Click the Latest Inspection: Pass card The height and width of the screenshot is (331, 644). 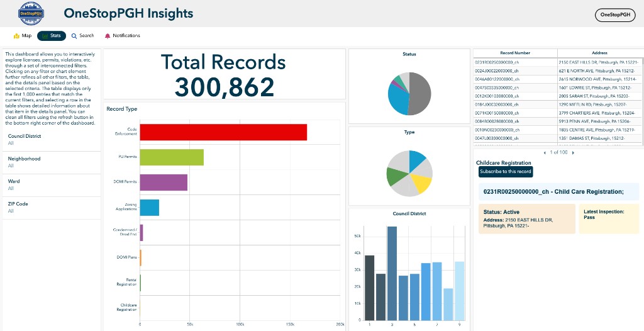pyautogui.click(x=609, y=219)
